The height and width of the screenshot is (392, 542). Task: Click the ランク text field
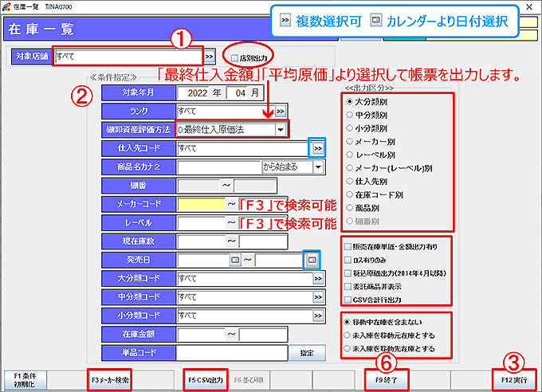(x=226, y=112)
